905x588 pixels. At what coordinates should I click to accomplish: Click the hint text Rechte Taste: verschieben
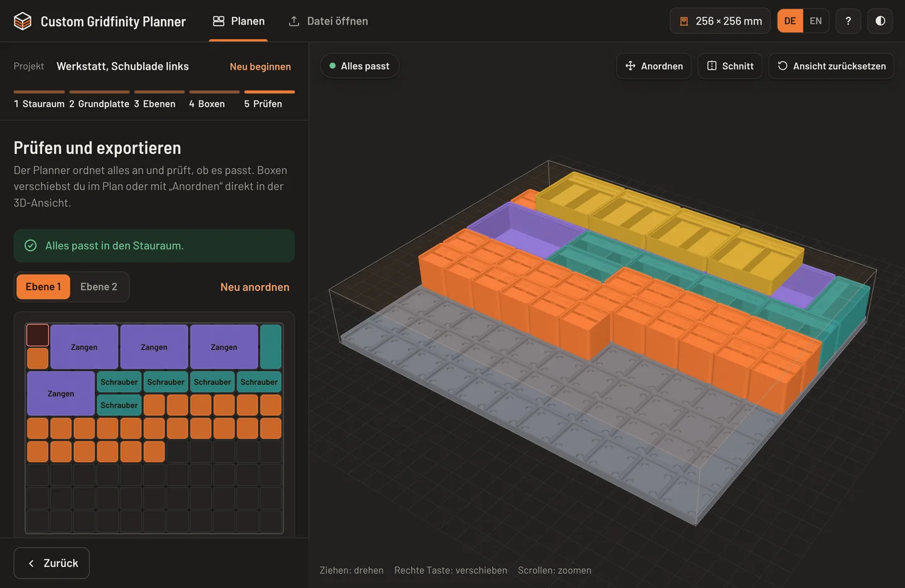451,570
